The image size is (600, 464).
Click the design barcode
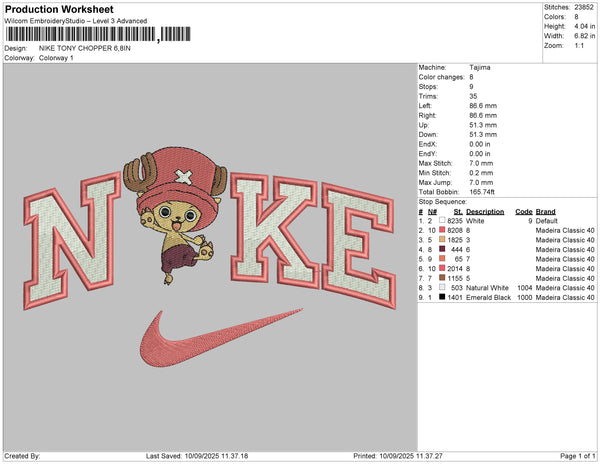click(98, 34)
